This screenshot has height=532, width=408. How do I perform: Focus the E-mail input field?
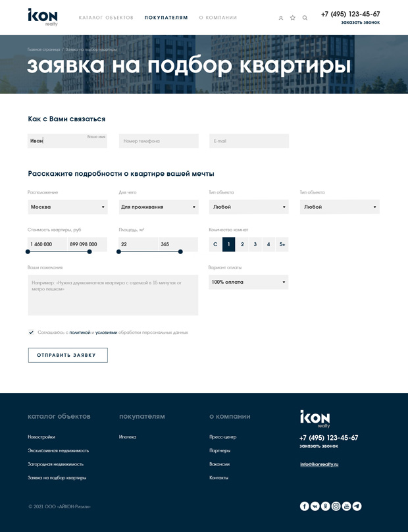pyautogui.click(x=249, y=141)
